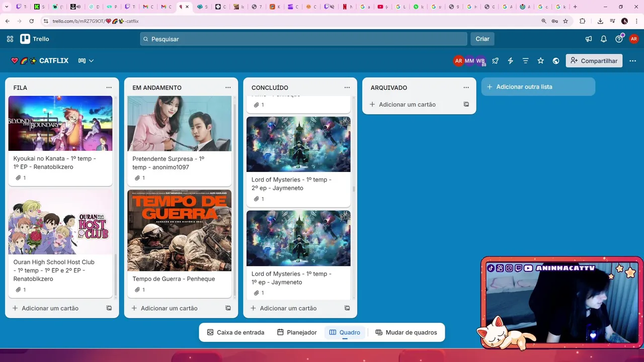This screenshot has width=644, height=362.
Task: Click the CATFLIX board title
Action: [54, 61]
